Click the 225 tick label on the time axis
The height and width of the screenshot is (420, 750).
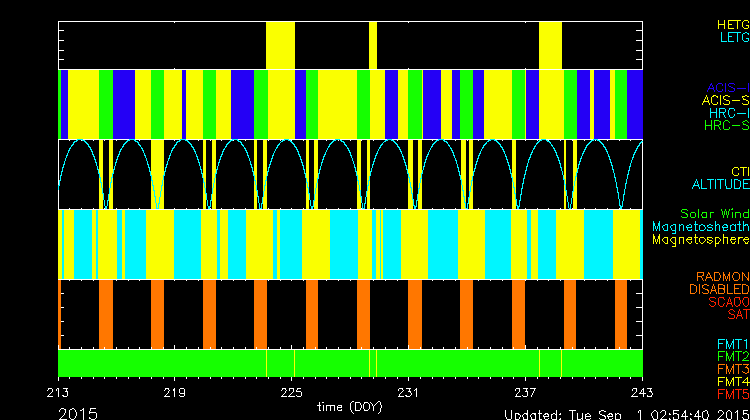point(292,392)
